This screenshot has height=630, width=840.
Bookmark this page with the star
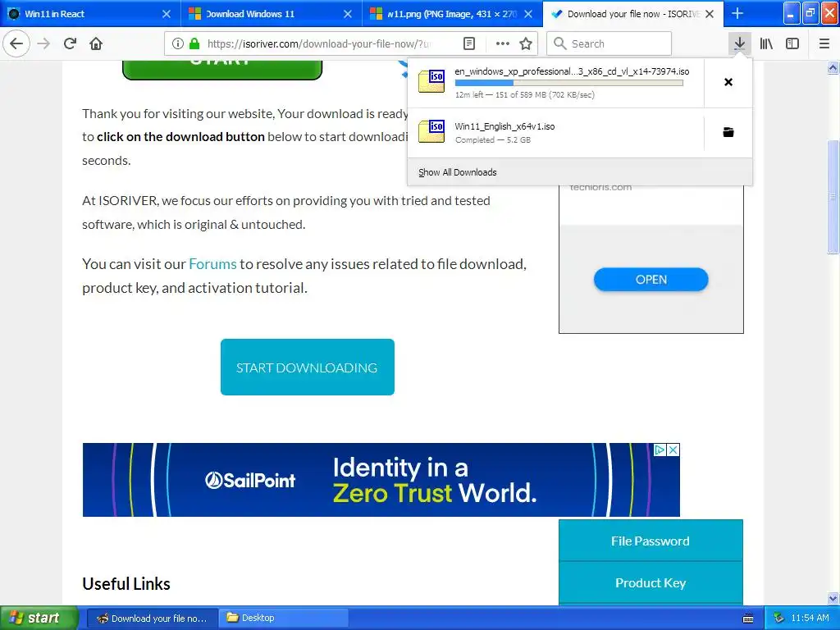[526, 44]
